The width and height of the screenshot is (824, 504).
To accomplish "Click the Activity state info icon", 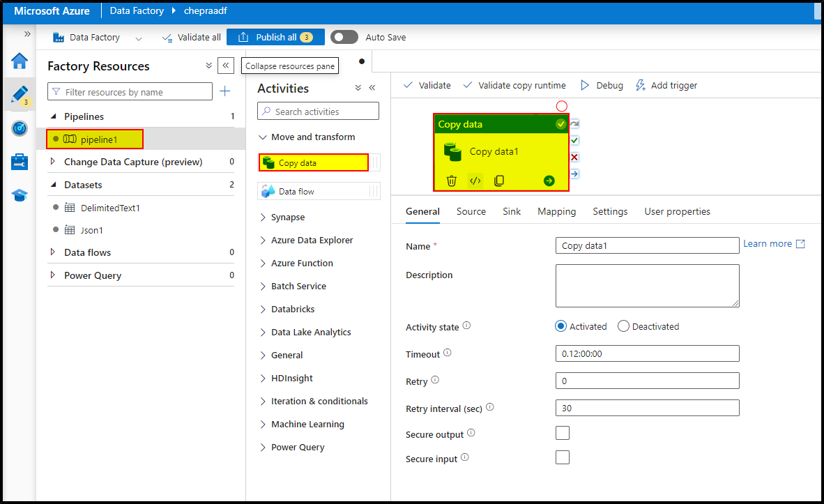I will pyautogui.click(x=466, y=326).
